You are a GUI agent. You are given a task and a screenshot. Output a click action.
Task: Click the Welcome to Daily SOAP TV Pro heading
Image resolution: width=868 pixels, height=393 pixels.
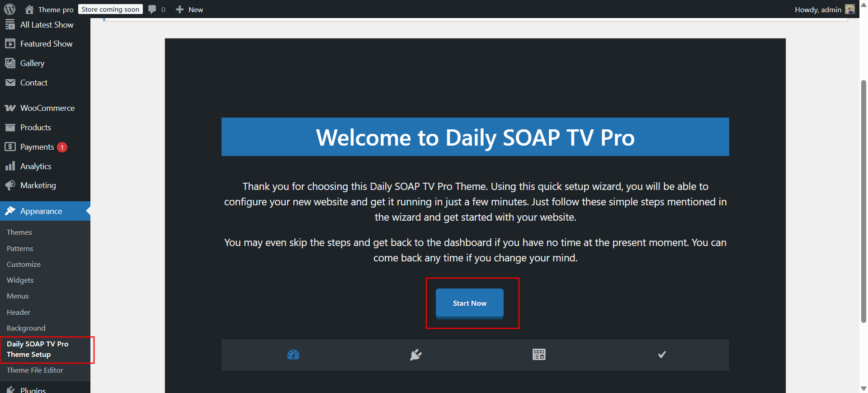click(x=475, y=137)
